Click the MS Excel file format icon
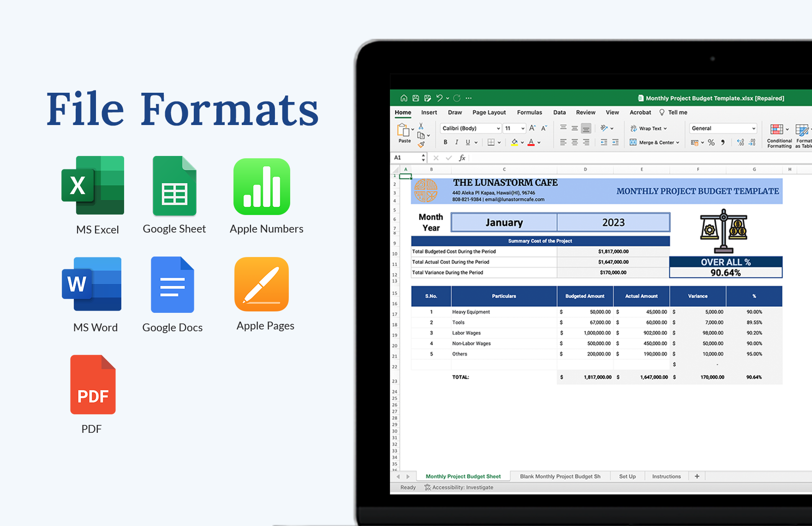 click(x=93, y=185)
